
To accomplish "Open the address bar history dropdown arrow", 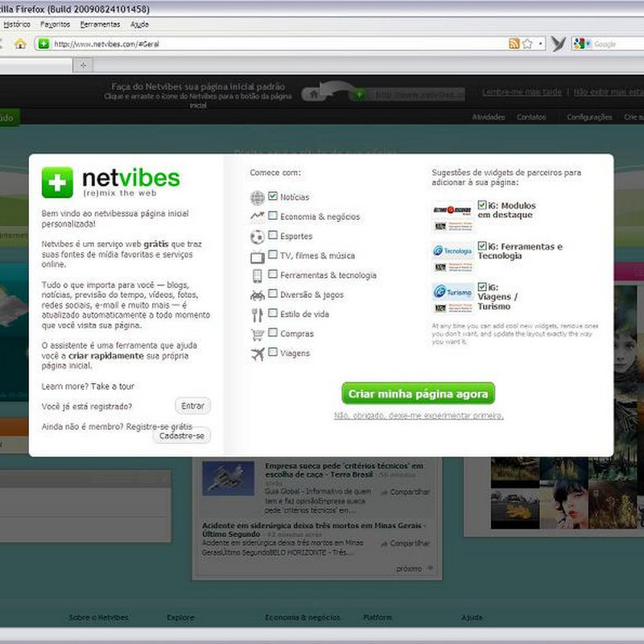I will click(540, 43).
